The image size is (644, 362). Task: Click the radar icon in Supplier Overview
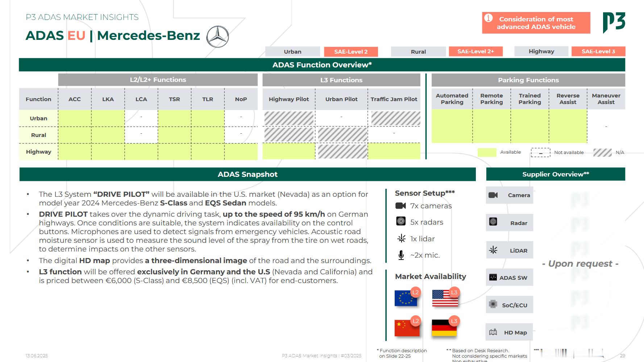pyautogui.click(x=493, y=222)
